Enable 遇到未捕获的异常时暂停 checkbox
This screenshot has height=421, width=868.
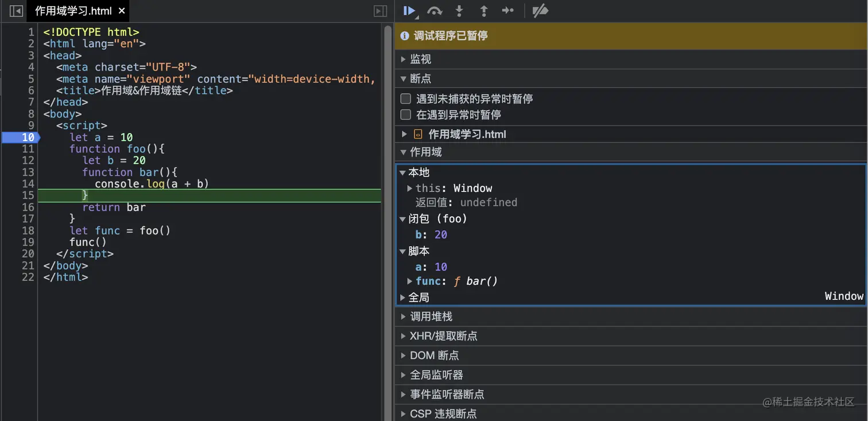(x=406, y=99)
